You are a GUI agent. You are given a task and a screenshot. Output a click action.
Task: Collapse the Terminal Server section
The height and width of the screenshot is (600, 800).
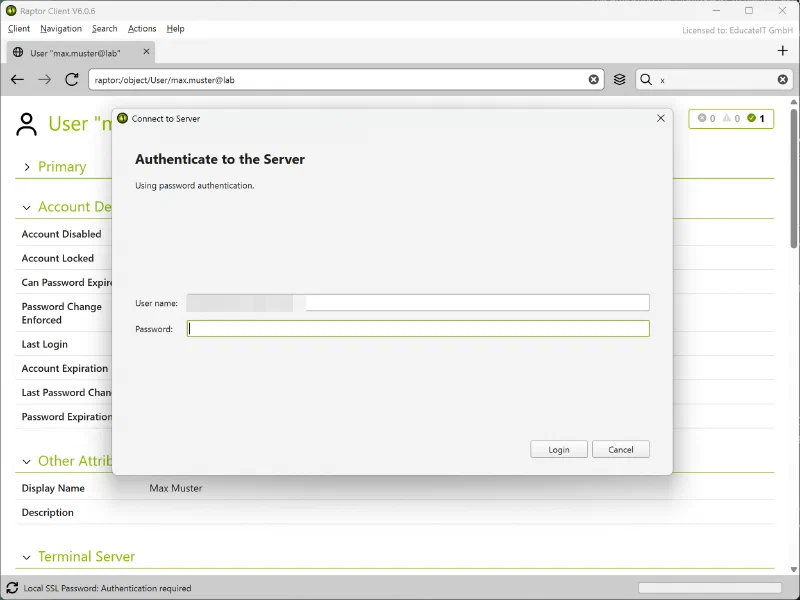pos(27,557)
